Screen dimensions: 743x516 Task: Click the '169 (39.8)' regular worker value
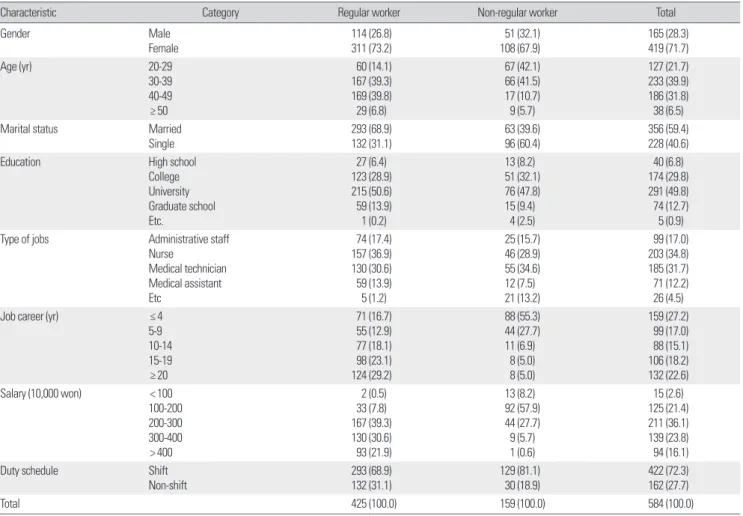click(x=372, y=96)
